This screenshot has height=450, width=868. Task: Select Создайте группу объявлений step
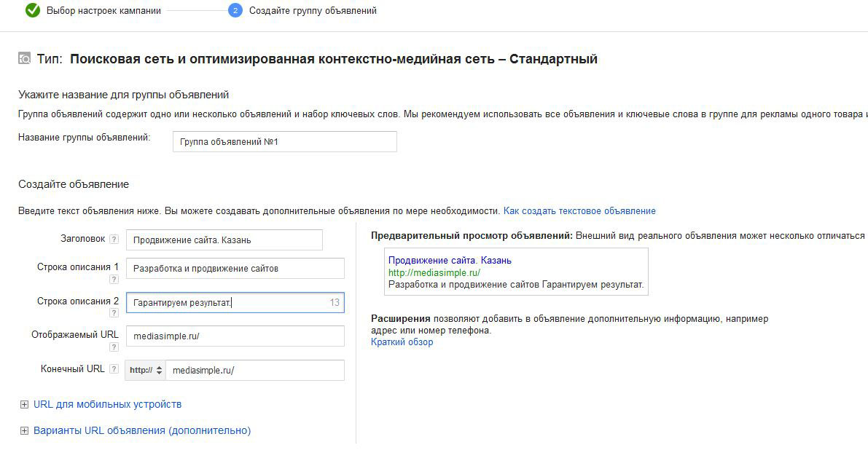click(x=313, y=11)
